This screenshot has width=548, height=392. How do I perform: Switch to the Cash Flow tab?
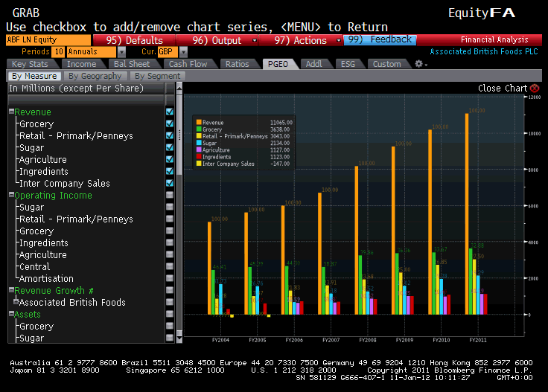(188, 64)
